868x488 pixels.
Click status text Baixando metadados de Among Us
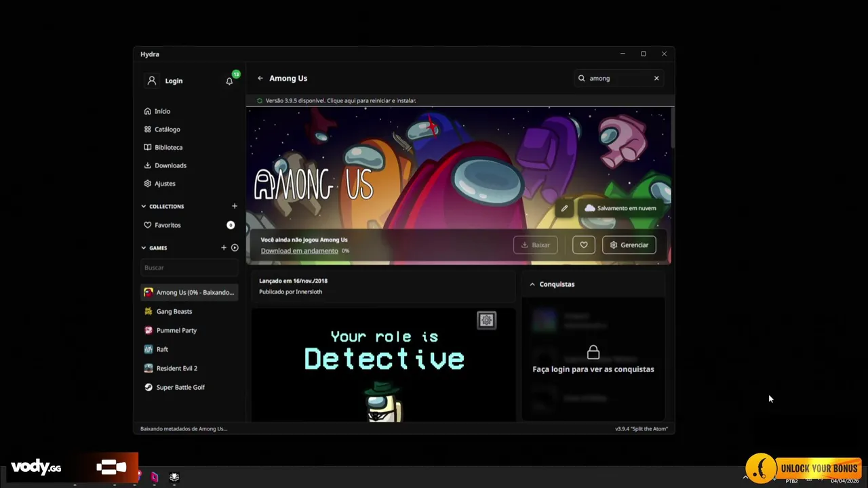tap(184, 429)
